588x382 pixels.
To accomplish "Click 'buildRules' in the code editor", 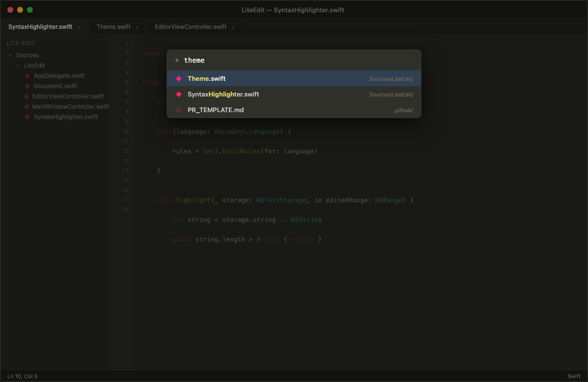I will coord(241,151).
